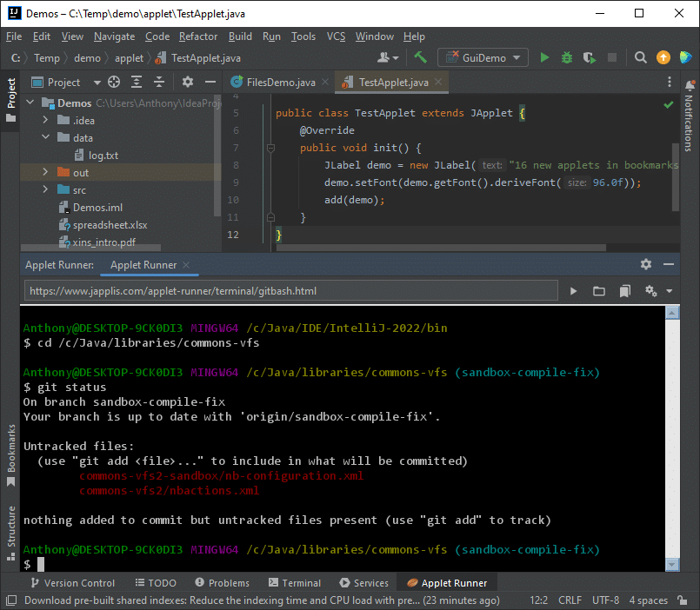Expand the out folder node

pyautogui.click(x=45, y=172)
